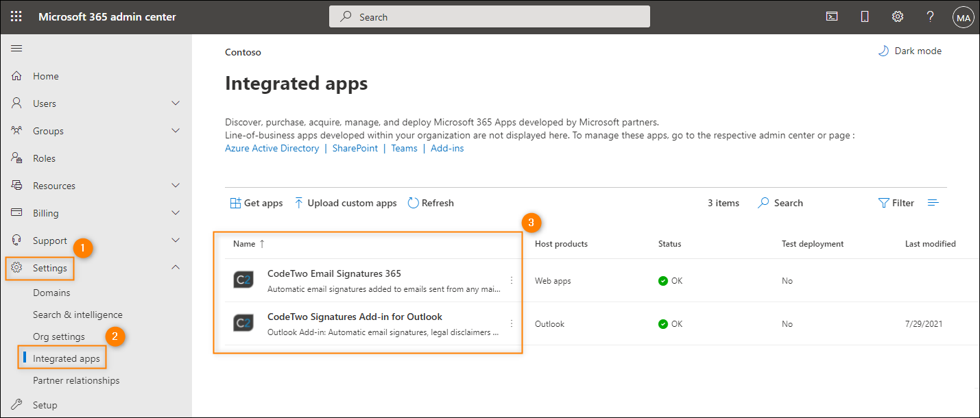
Task: Click the Search bar at the top
Action: (x=489, y=16)
